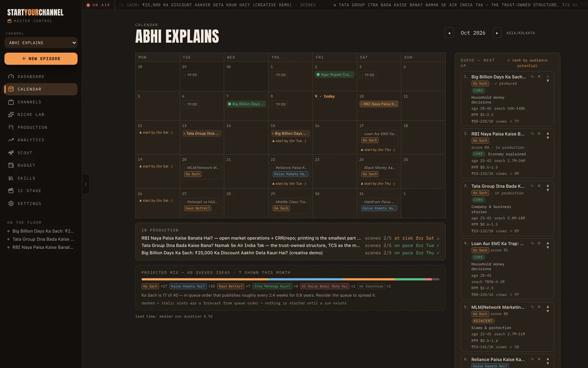Open Big Billion Days Ka Sach under On The Floor
The width and height of the screenshot is (588, 368).
click(41, 231)
